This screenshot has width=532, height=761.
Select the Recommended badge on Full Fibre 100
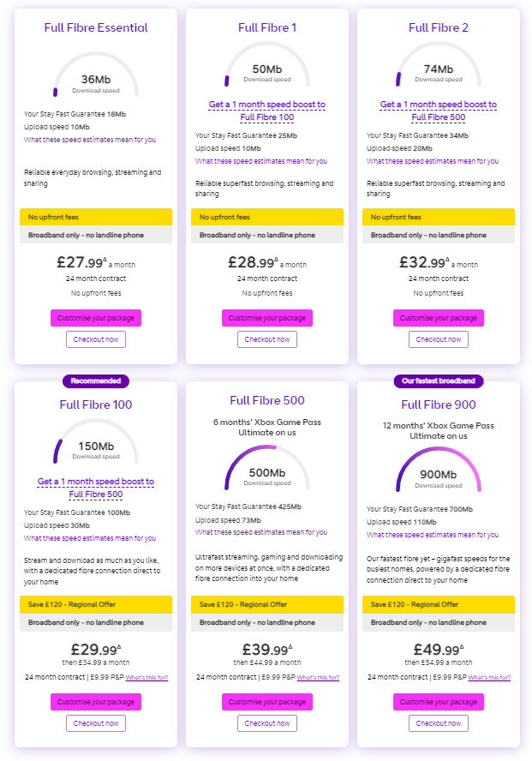coord(96,381)
